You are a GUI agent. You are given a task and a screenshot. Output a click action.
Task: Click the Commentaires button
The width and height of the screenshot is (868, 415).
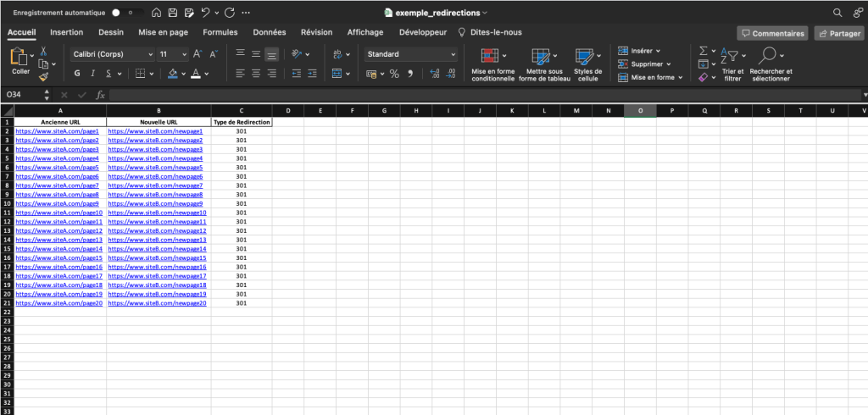click(772, 33)
